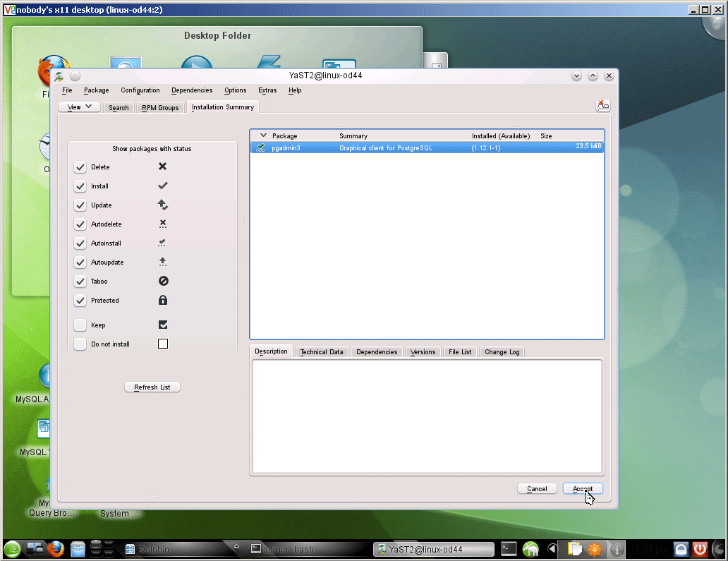The width and height of the screenshot is (728, 561).
Task: Open the Dependencies menu
Action: (192, 90)
